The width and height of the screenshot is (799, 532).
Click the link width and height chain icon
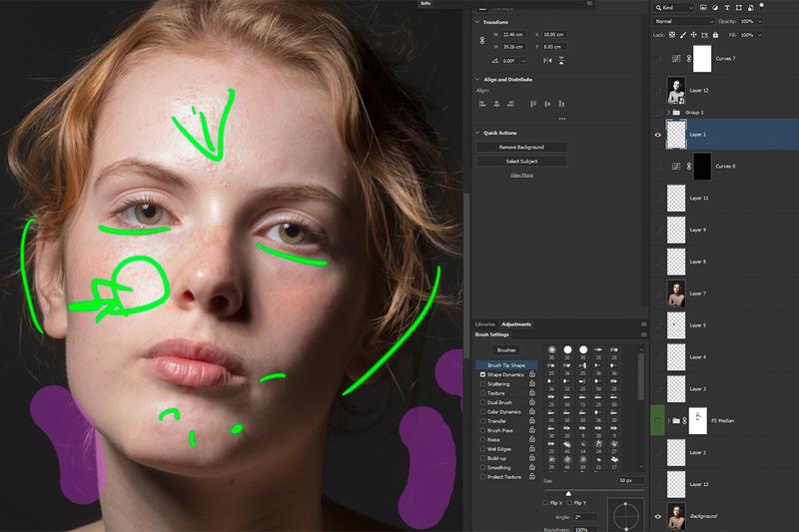pyautogui.click(x=481, y=39)
